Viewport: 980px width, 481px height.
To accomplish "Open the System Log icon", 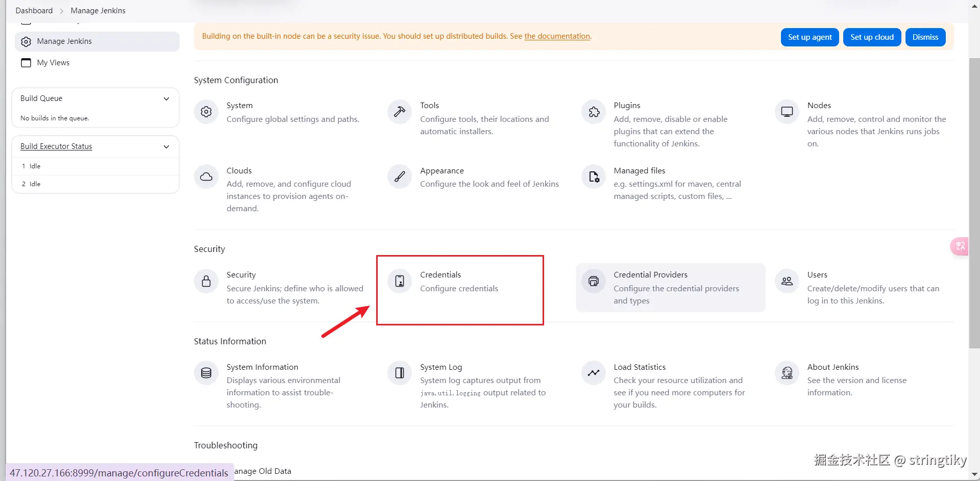I will point(400,373).
